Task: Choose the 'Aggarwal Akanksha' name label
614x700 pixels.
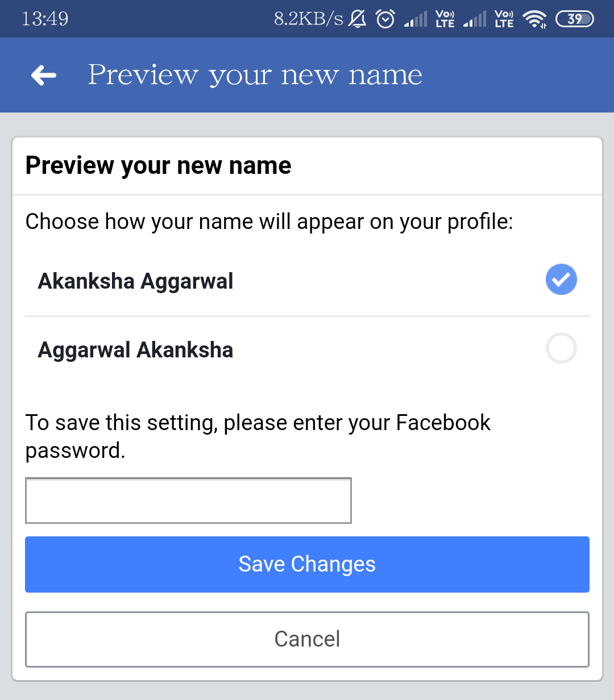Action: 135,350
